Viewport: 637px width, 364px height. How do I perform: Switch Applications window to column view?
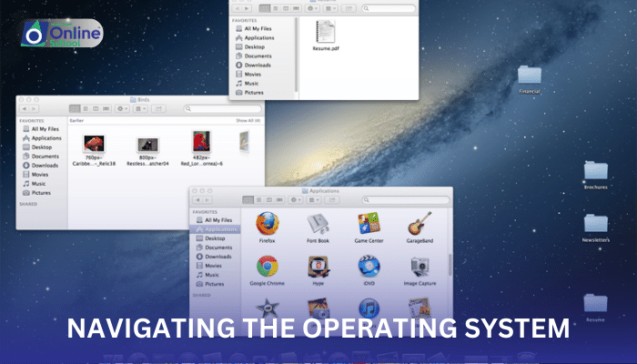click(269, 200)
